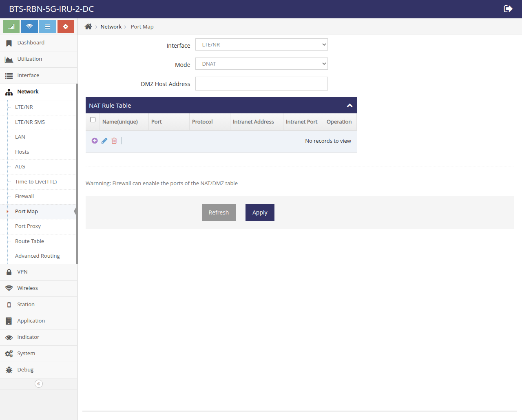Click the red settings gear icon button
Screen dimensions: 522x420
point(66,27)
